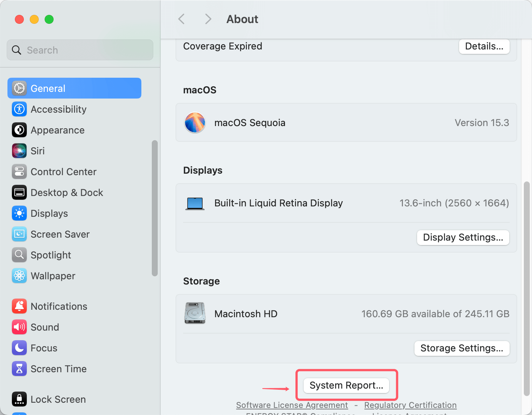Navigate back using the left chevron
532x415 pixels.
click(x=182, y=19)
